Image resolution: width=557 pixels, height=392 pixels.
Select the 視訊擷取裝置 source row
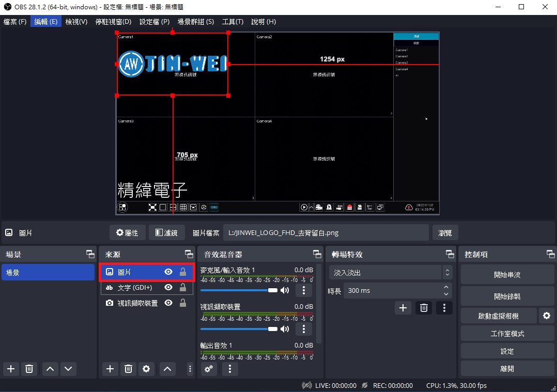click(x=147, y=303)
